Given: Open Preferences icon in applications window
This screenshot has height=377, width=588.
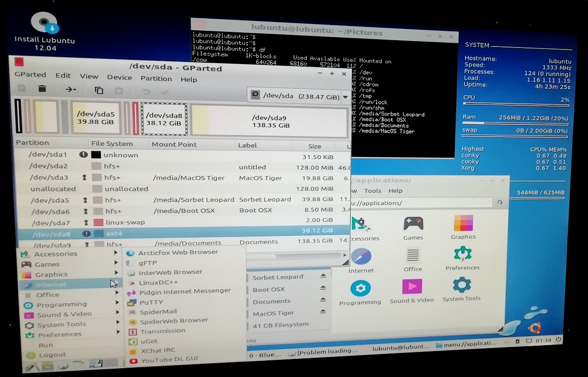Looking at the screenshot, I should tap(462, 253).
